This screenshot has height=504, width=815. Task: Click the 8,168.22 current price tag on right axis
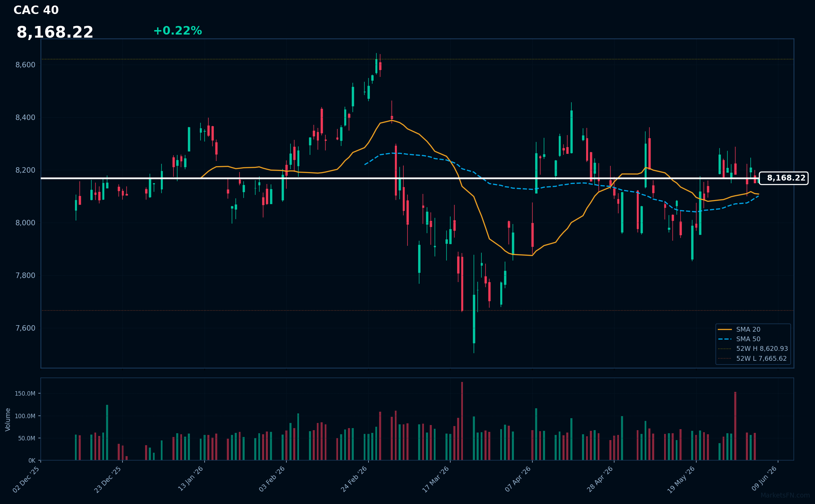[x=784, y=178]
